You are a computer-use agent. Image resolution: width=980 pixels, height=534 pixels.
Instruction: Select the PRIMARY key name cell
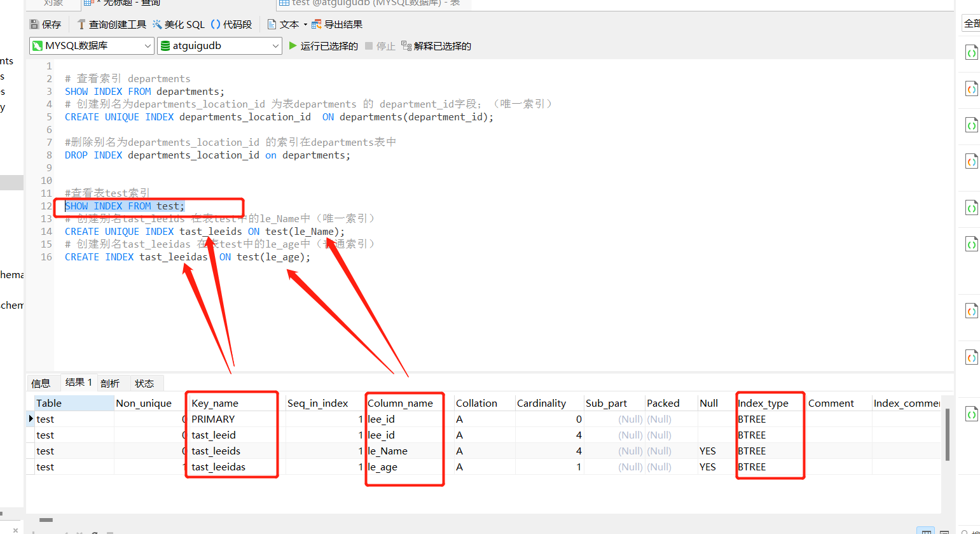(237, 419)
